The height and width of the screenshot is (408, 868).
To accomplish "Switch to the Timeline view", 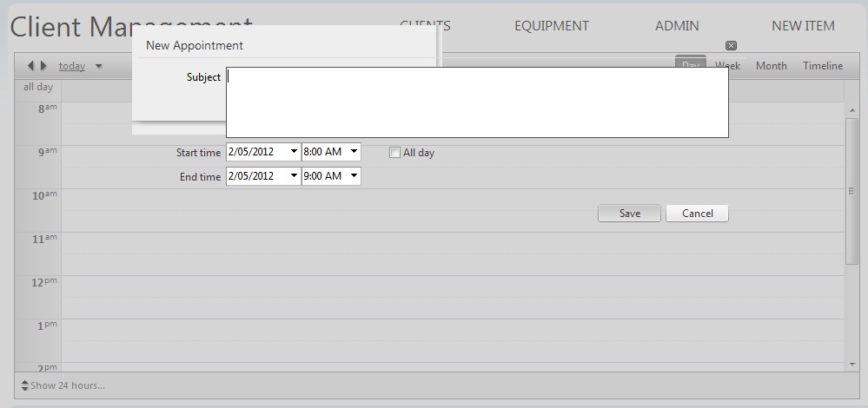I will click(822, 66).
